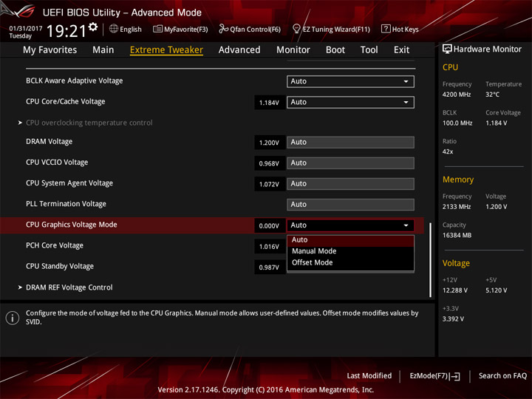Click the Hardware Monitor display icon
The width and height of the screenshot is (532, 399).
tap(447, 50)
